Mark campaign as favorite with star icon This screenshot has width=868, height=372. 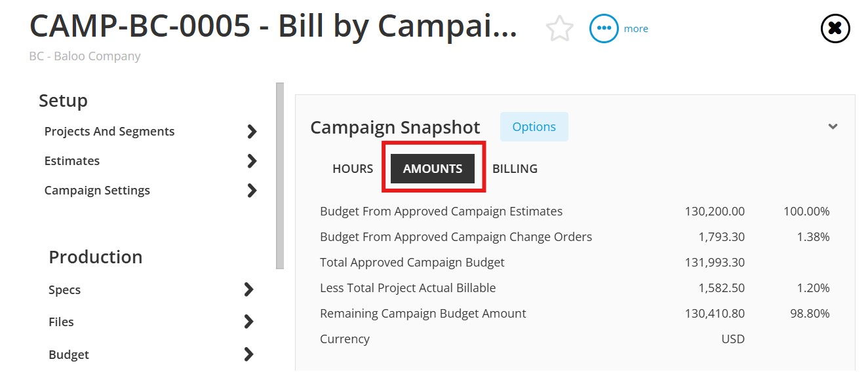click(x=559, y=29)
